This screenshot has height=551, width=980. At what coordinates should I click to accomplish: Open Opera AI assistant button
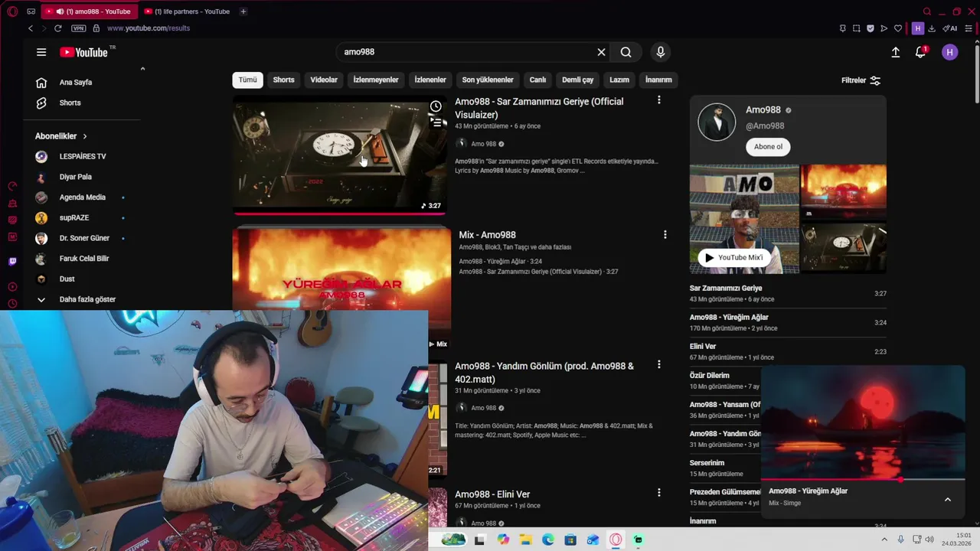950,28
